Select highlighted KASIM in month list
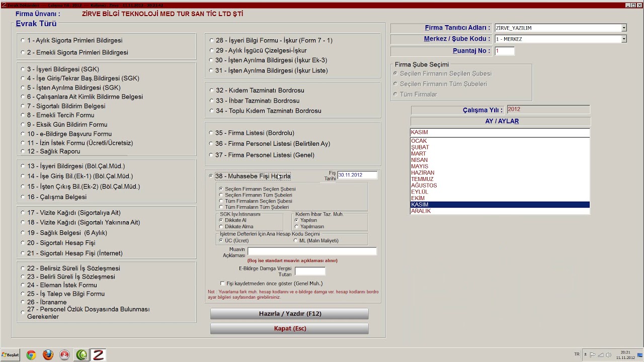 coord(500,205)
